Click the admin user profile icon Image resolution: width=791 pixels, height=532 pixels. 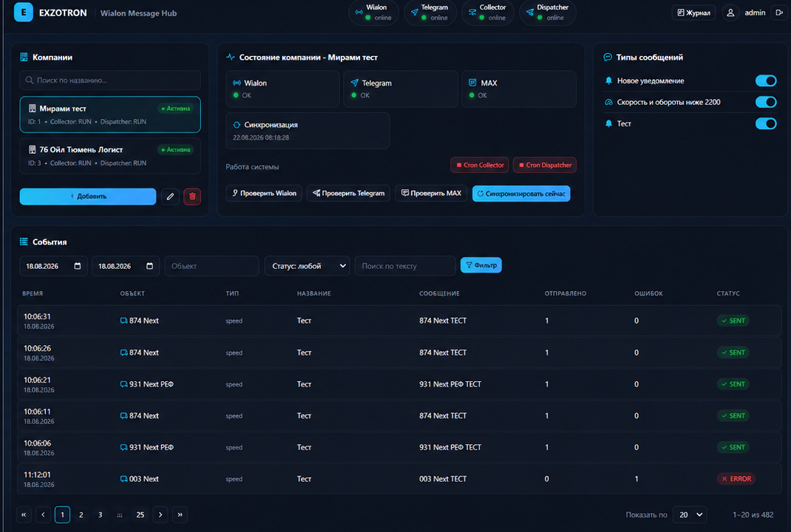point(730,13)
